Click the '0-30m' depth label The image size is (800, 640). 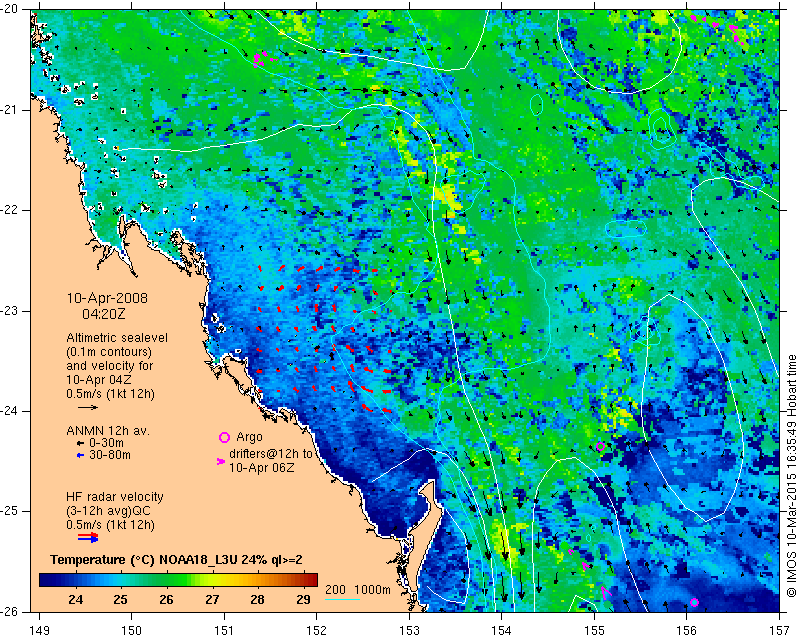(106, 443)
